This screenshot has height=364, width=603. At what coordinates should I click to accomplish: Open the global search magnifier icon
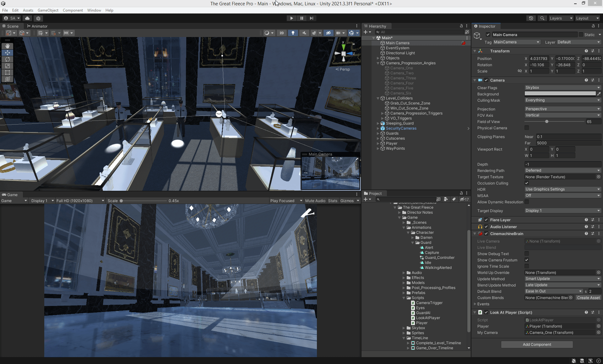point(542,18)
